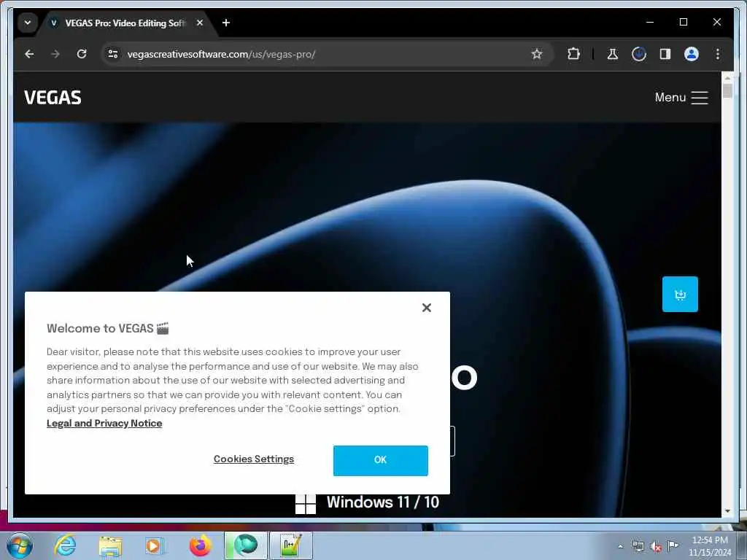747x560 pixels.
Task: Click the browser forward arrow
Action: (x=55, y=54)
